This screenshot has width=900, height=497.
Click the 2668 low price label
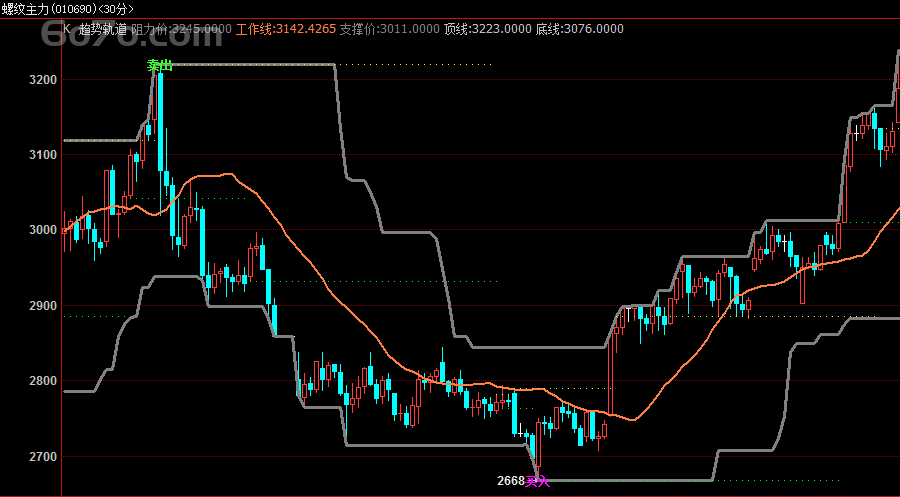click(x=511, y=481)
